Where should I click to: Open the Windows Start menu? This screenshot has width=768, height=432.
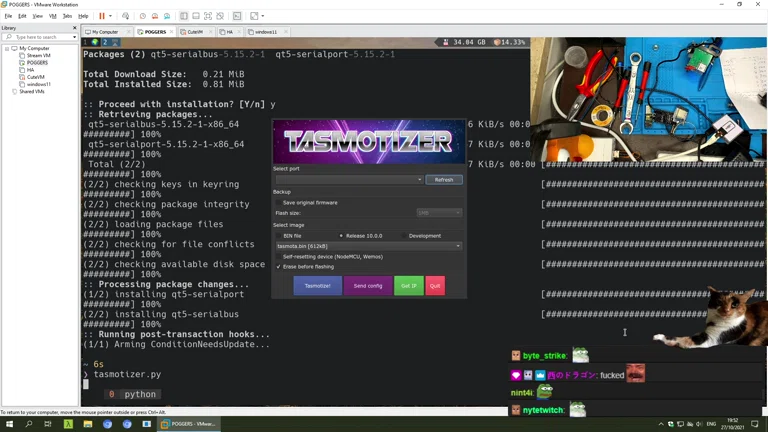tap(9, 424)
